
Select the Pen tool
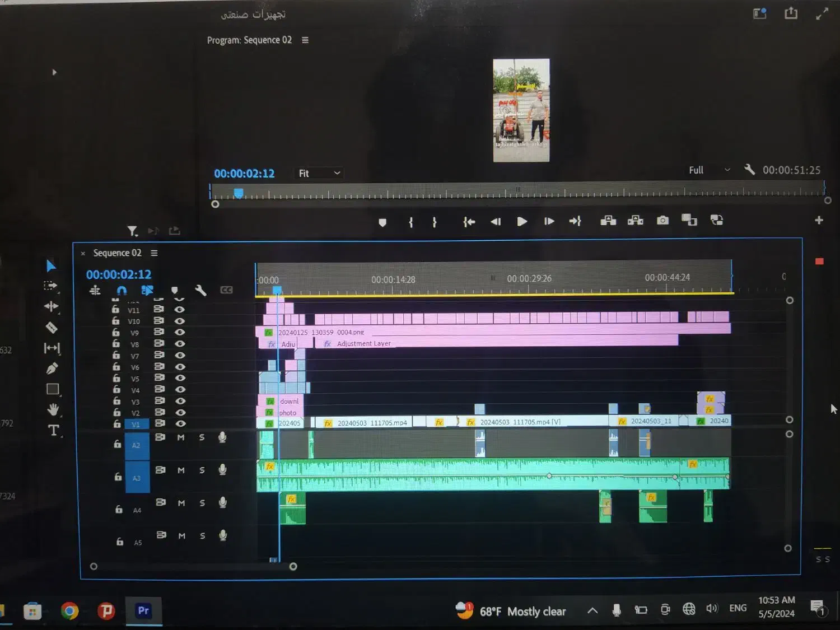[52, 368]
